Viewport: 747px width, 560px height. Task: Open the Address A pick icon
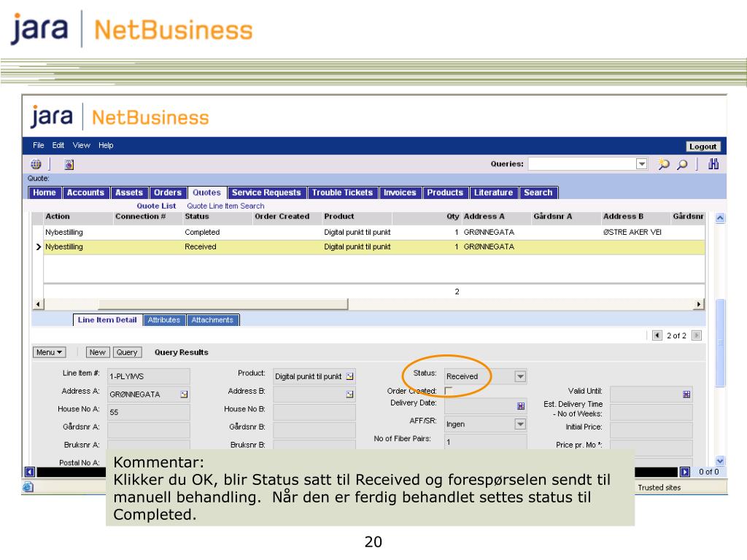(184, 394)
